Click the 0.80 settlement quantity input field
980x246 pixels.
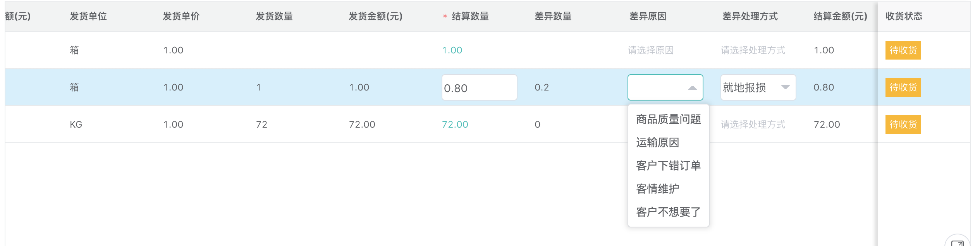[479, 87]
